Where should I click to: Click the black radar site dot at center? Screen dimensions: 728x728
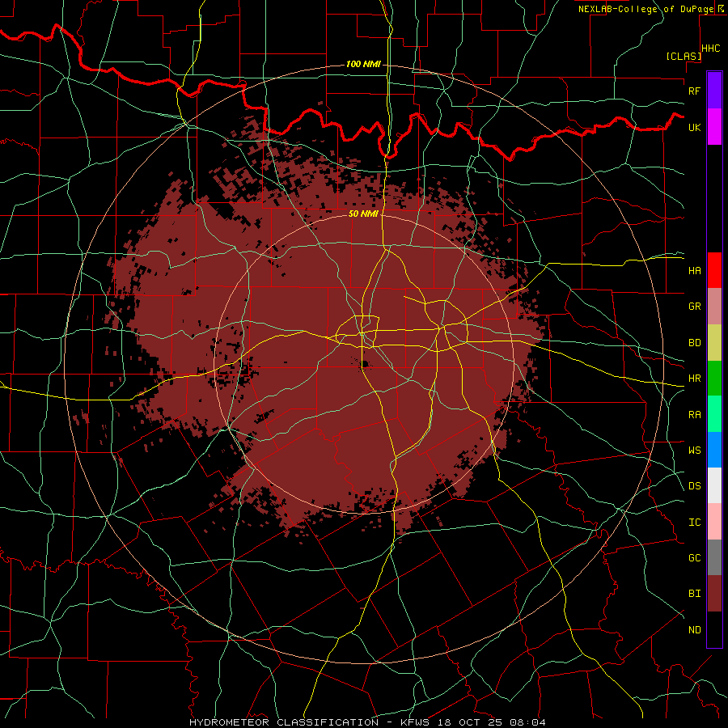click(365, 363)
